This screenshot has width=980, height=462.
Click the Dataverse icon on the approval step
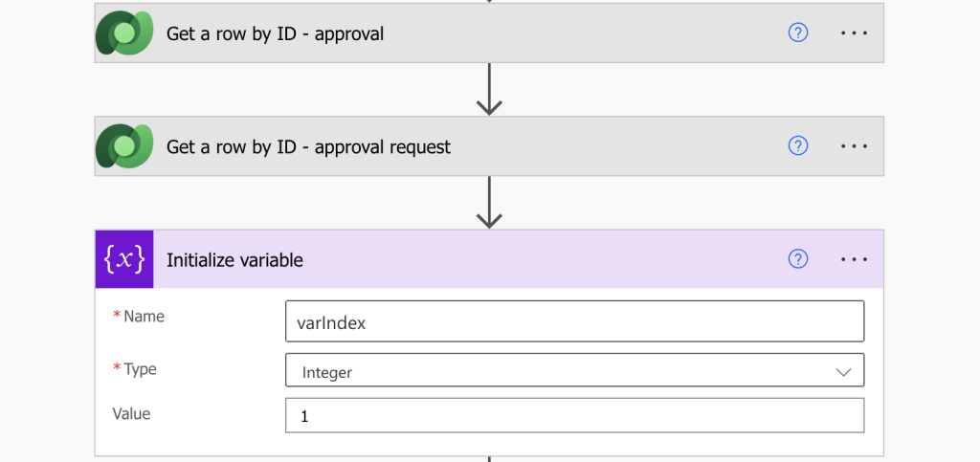pyautogui.click(x=124, y=33)
